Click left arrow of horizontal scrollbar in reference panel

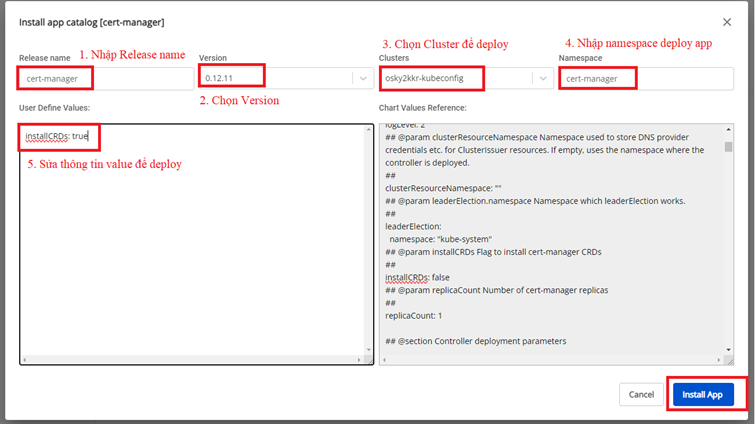[386, 358]
